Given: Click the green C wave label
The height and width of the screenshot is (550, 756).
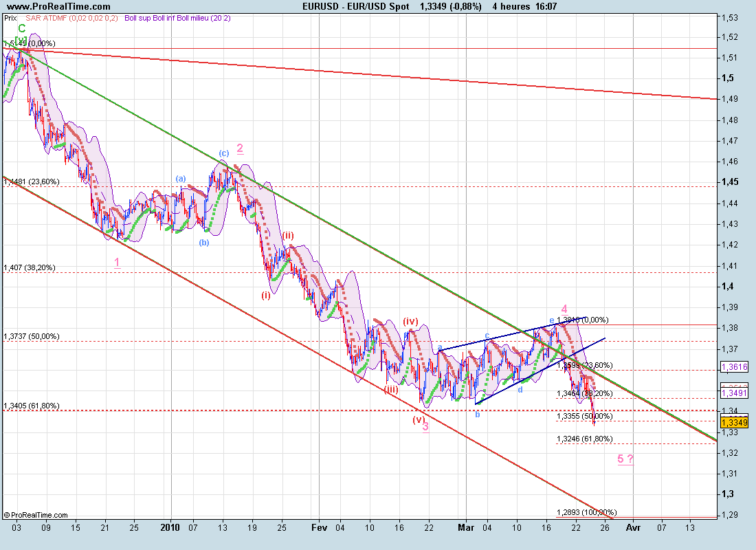Looking at the screenshot, I should coord(22,28).
